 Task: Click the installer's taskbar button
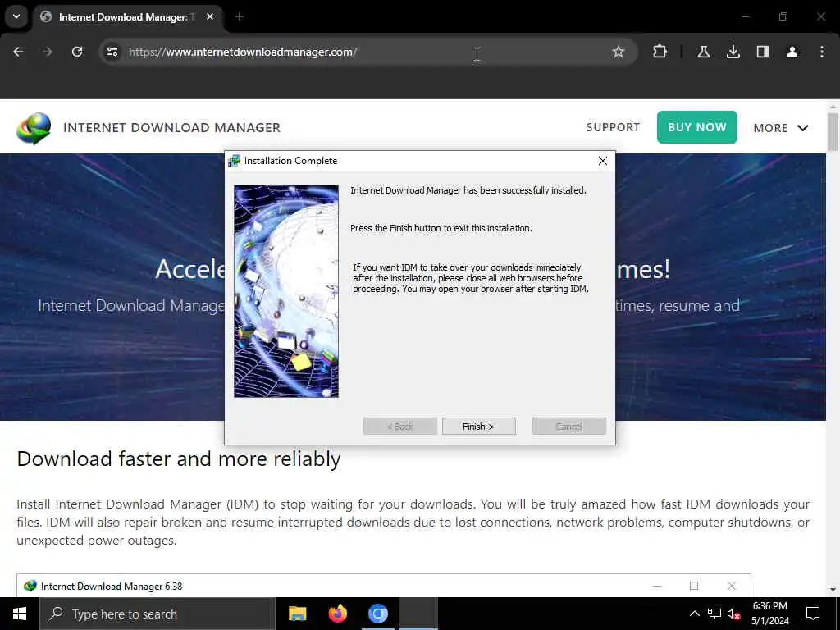pos(418,614)
